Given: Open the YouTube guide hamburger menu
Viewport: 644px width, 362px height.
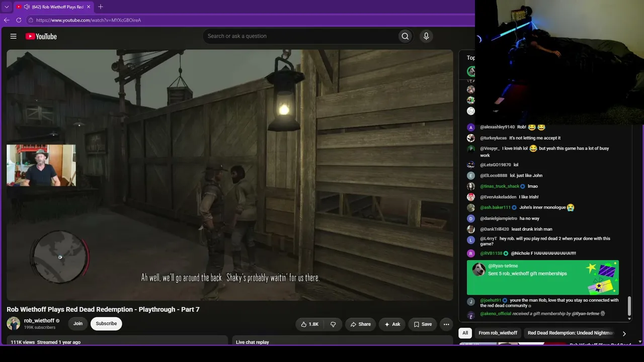Looking at the screenshot, I should point(14,36).
